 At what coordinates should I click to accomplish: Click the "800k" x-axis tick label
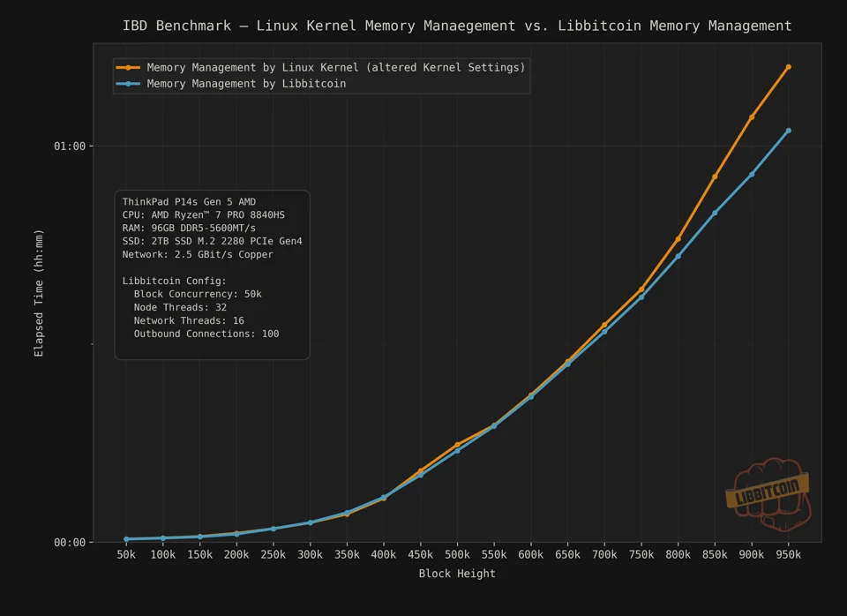pyautogui.click(x=678, y=554)
